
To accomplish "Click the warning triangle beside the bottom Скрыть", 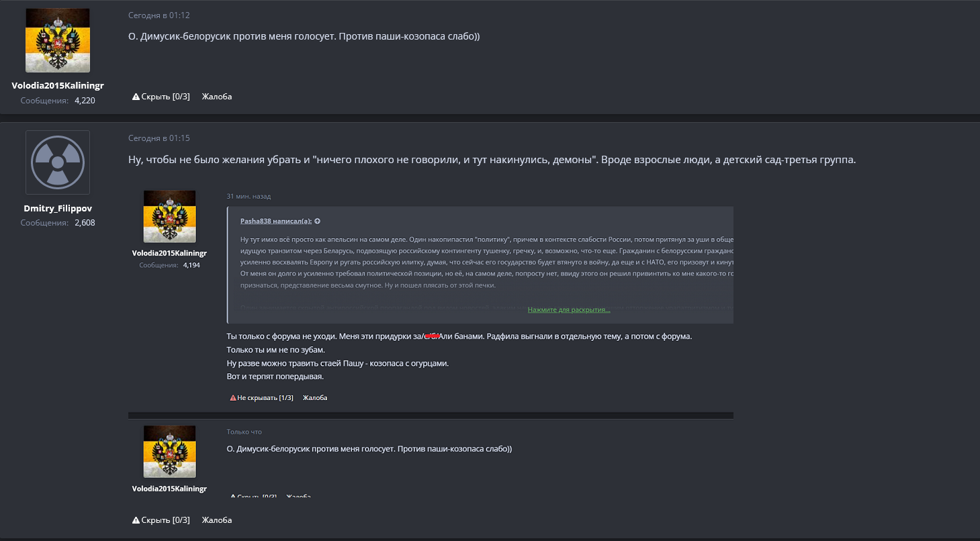I will pos(136,520).
